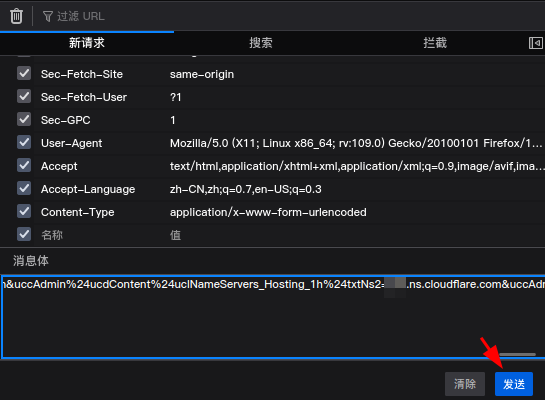The image size is (545, 400).
Task: Open the 搜索 tab
Action: [261, 43]
